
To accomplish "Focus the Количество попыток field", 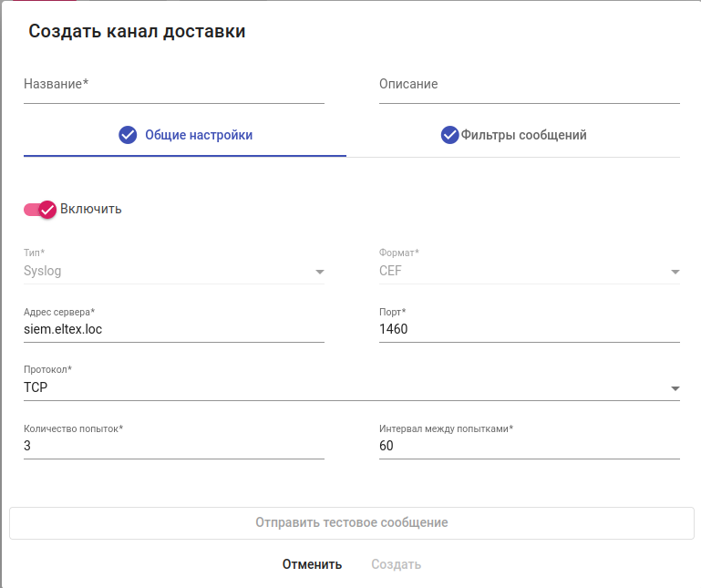I will 173,446.
